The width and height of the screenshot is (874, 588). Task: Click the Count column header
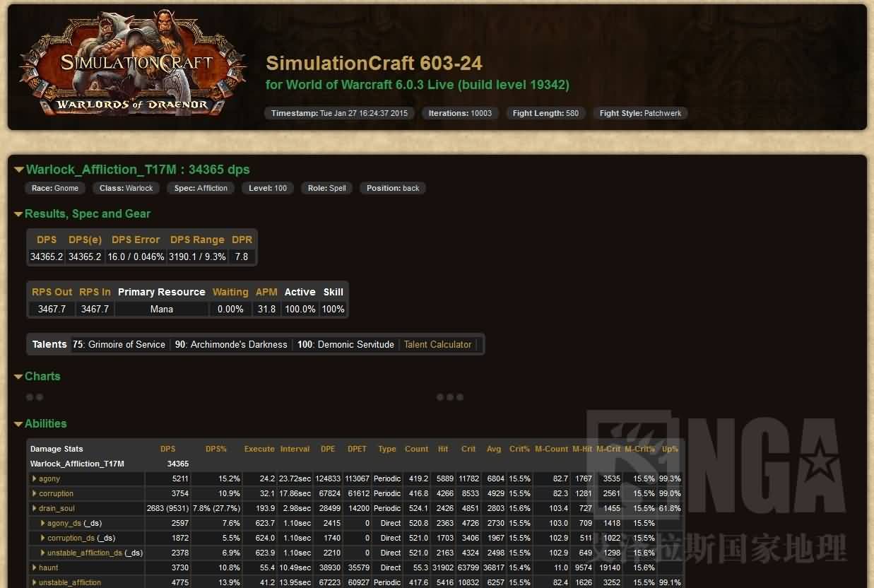click(416, 449)
